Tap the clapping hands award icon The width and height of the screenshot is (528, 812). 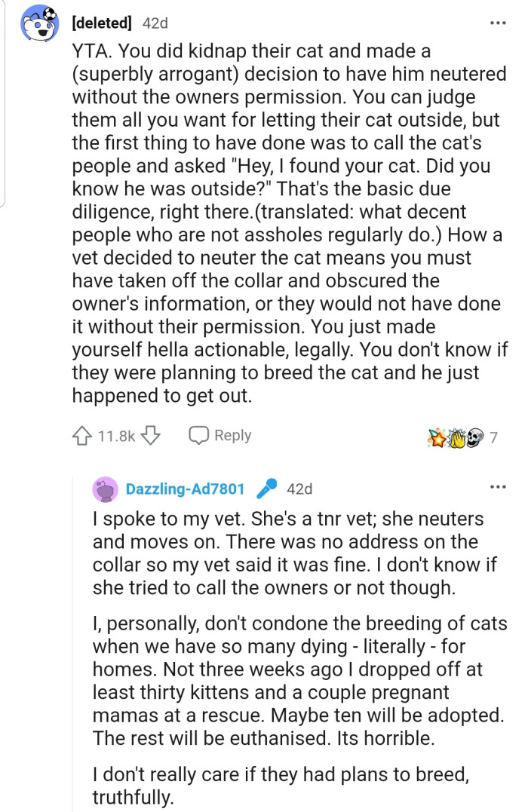click(456, 437)
